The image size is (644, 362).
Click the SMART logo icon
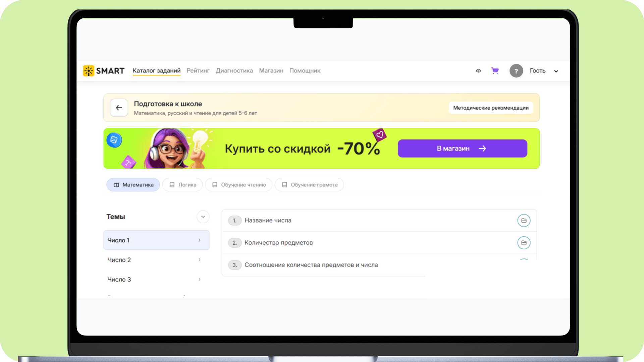click(x=89, y=71)
